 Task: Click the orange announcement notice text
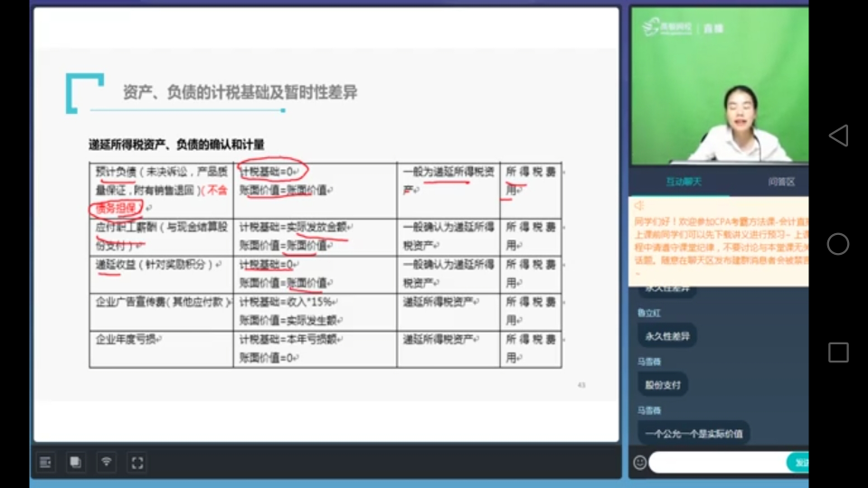(721, 240)
